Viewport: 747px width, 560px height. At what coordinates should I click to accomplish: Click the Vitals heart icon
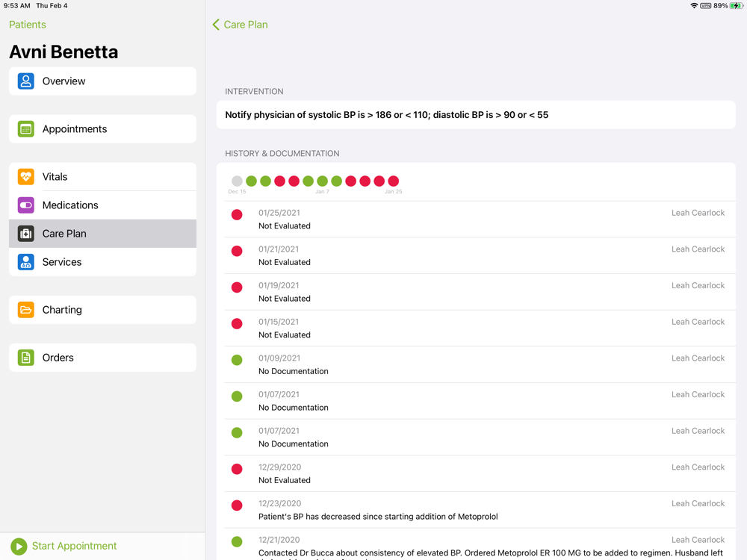point(26,177)
